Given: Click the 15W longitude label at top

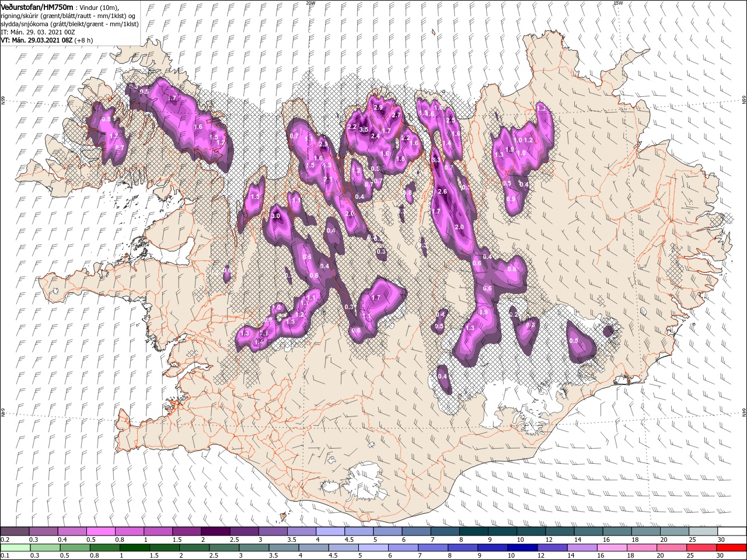Looking at the screenshot, I should [618, 3].
